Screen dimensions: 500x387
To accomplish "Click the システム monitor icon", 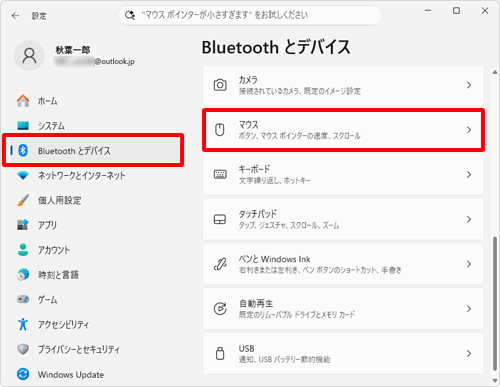I will [x=23, y=126].
